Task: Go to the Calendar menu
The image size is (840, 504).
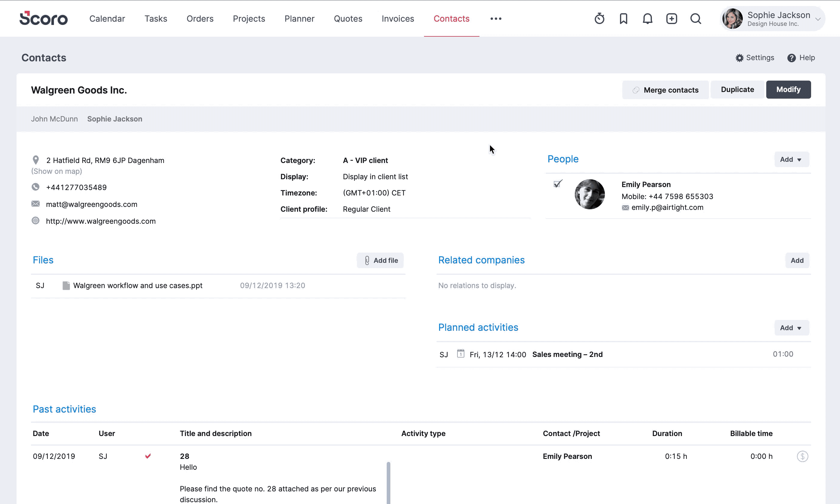Action: point(107,19)
